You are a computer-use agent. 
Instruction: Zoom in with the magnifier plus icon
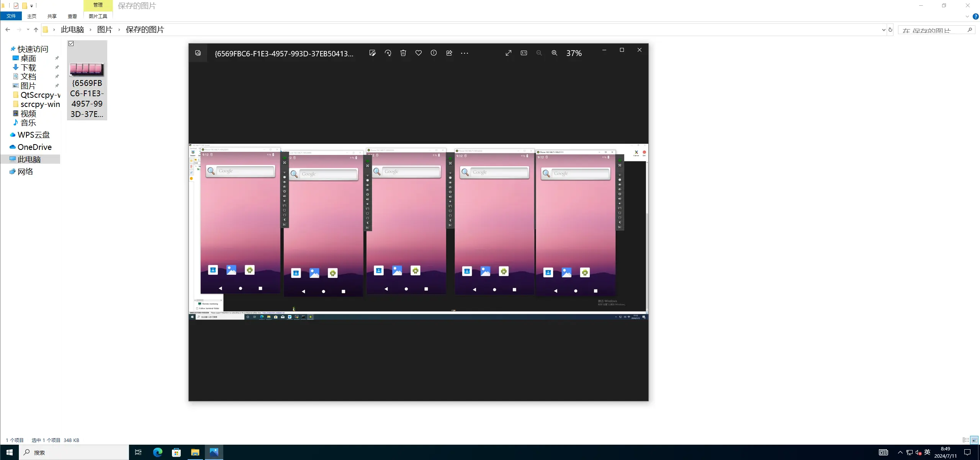[554, 53]
